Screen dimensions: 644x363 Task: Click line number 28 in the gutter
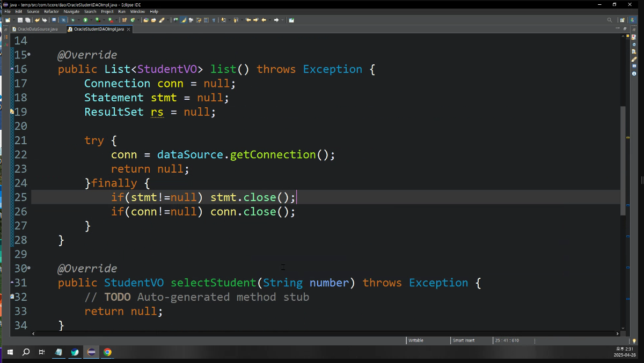20,240
